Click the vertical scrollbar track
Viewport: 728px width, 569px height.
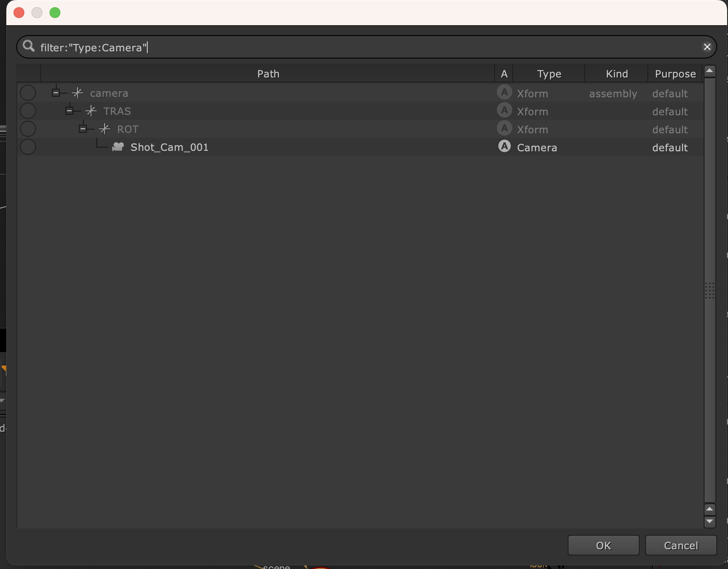tap(710, 383)
